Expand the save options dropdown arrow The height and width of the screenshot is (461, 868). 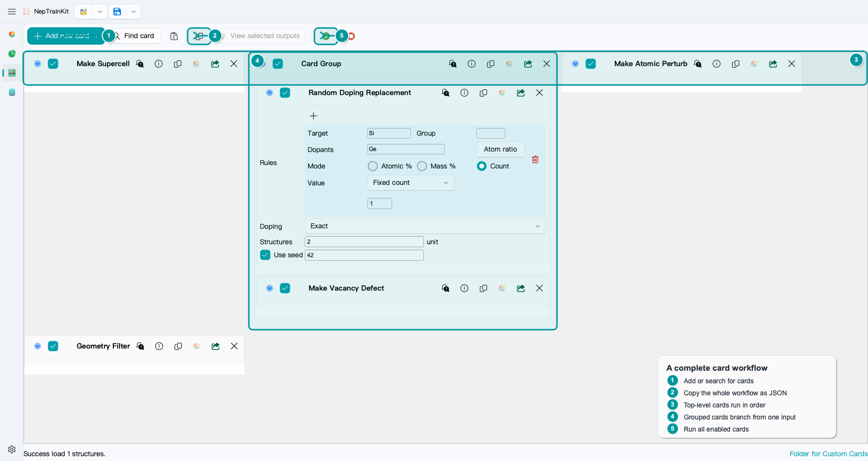[x=134, y=12]
